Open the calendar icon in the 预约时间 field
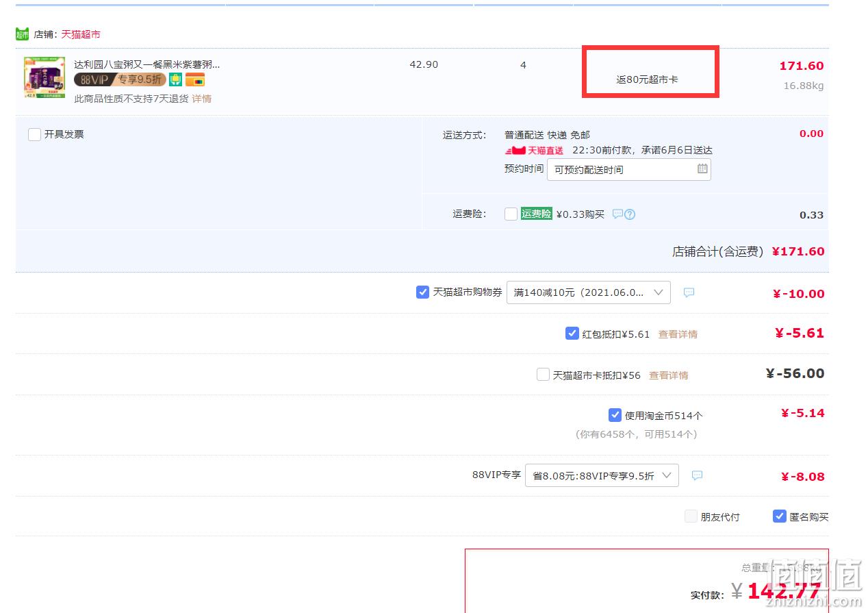Screen dimensions: 868x613 pos(702,168)
